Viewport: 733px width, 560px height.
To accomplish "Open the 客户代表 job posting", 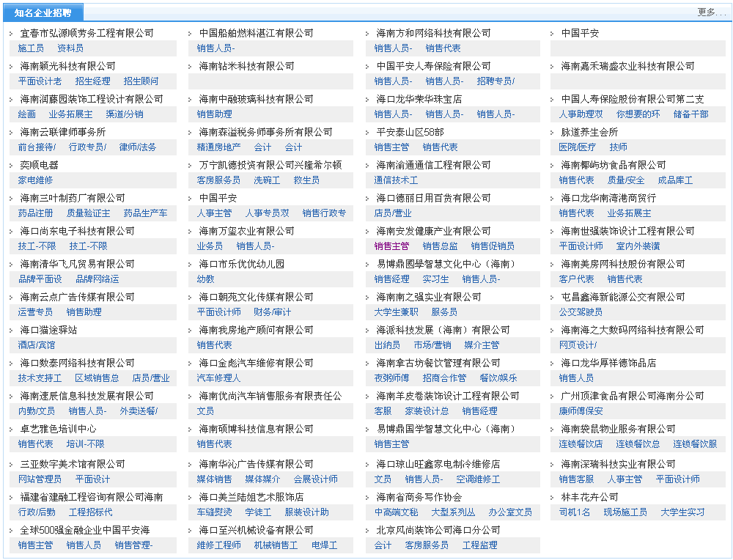I will pos(576,279).
